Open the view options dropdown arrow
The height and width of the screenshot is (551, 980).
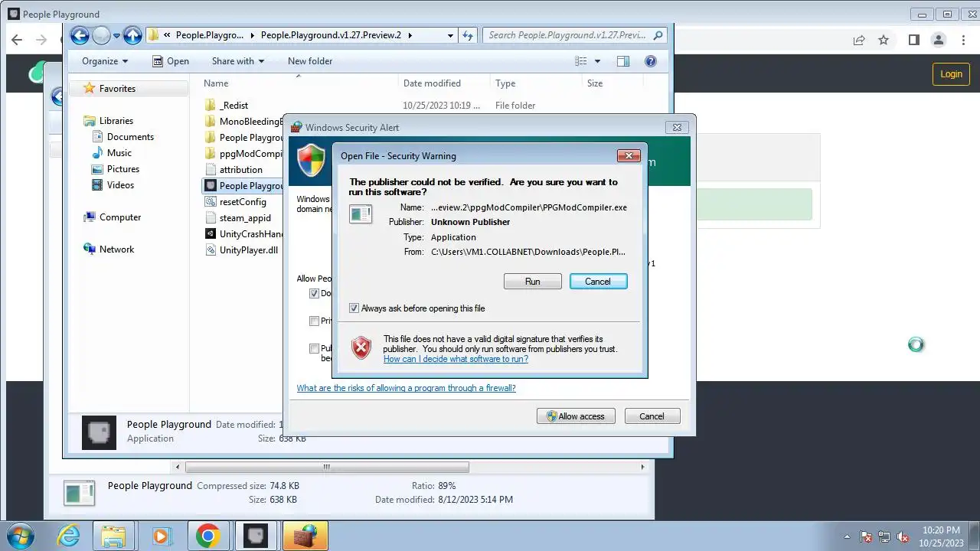(598, 61)
